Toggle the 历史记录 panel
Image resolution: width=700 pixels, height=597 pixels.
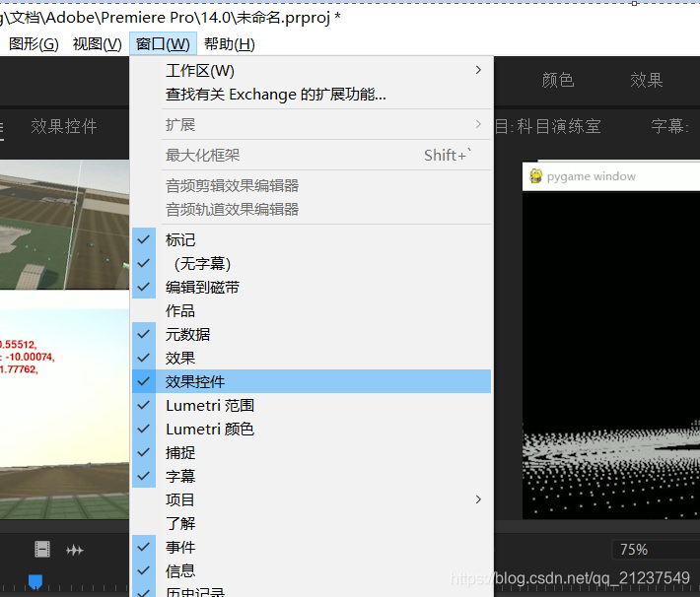click(x=312, y=590)
